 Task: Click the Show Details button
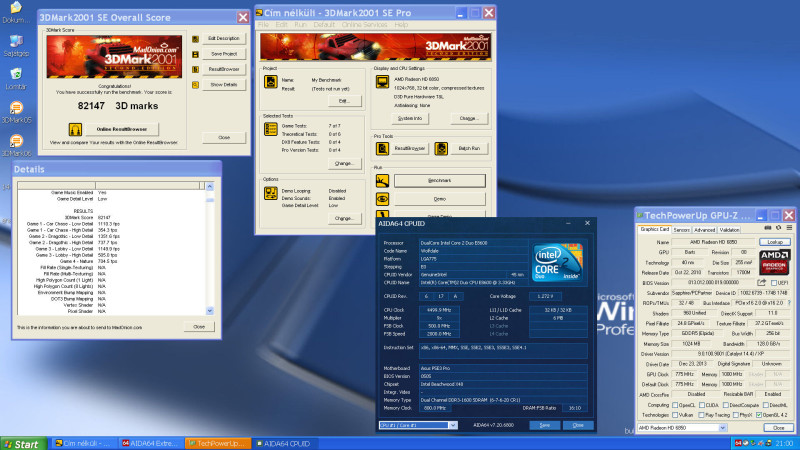pyautogui.click(x=224, y=85)
